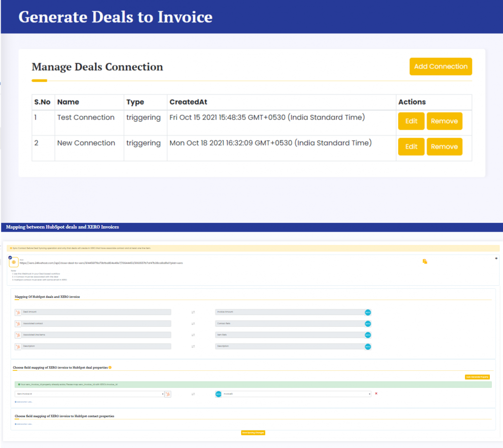Click the copy webhook URL clipboard icon

tap(425, 261)
